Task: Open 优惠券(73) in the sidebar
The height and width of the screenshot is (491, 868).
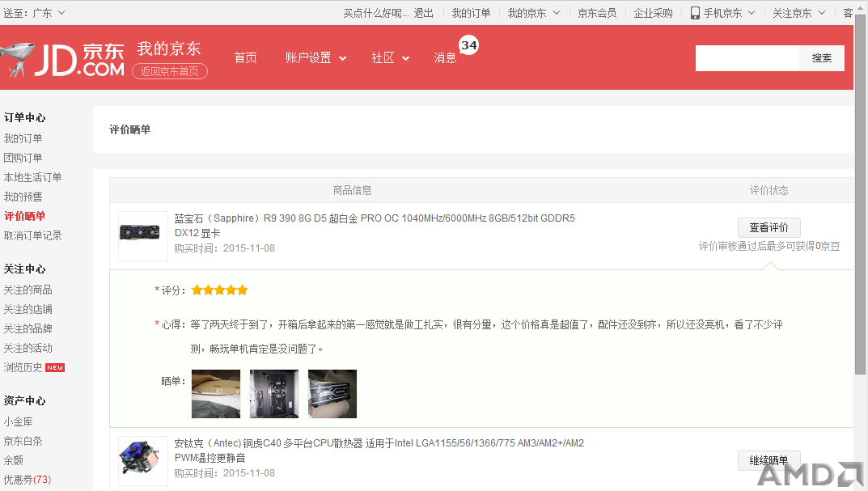Action: [x=28, y=480]
